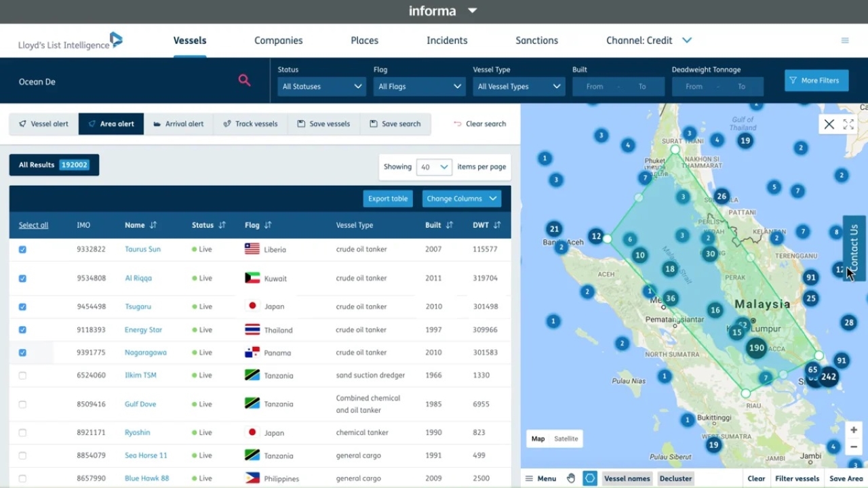Check the Ilkim TSM vessel checkbox

(x=22, y=375)
